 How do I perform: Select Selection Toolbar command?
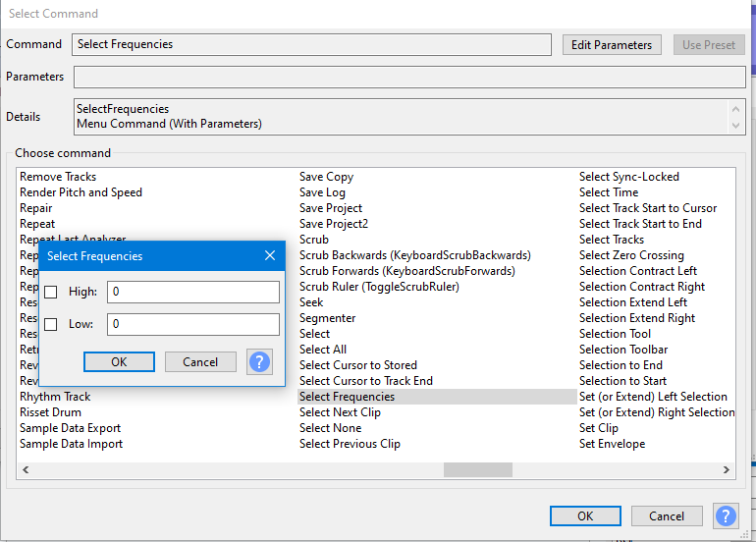click(623, 350)
